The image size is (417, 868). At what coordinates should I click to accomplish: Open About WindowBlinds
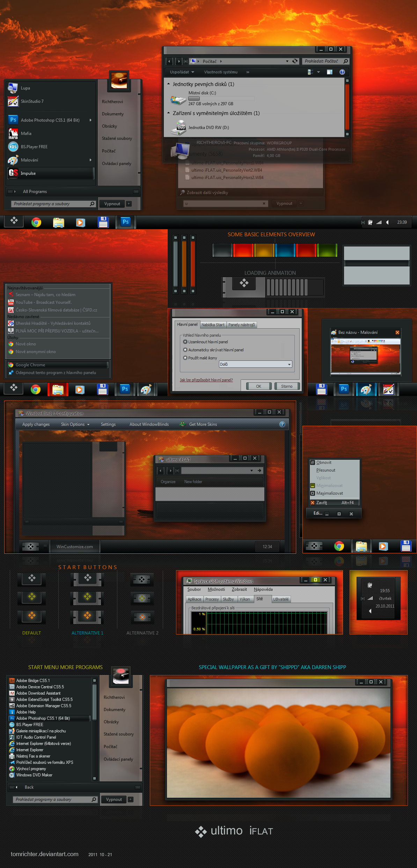[x=149, y=424]
